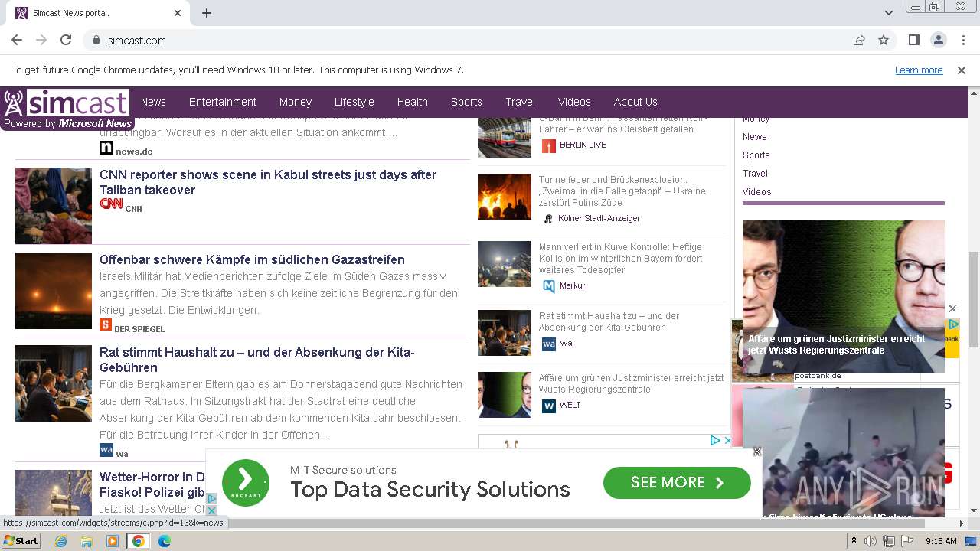
Task: Open the Chrome side panel icon
Action: pyautogui.click(x=913, y=40)
